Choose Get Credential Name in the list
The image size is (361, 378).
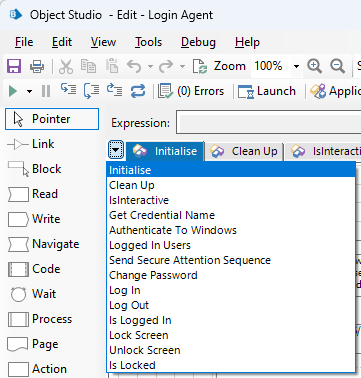[x=231, y=215]
